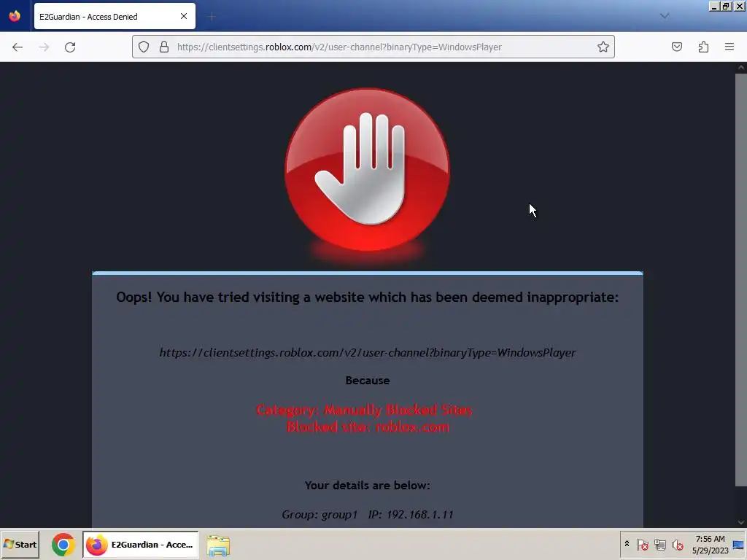The width and height of the screenshot is (747, 560).
Task: Minimize the Firefox window
Action: [x=714, y=6]
